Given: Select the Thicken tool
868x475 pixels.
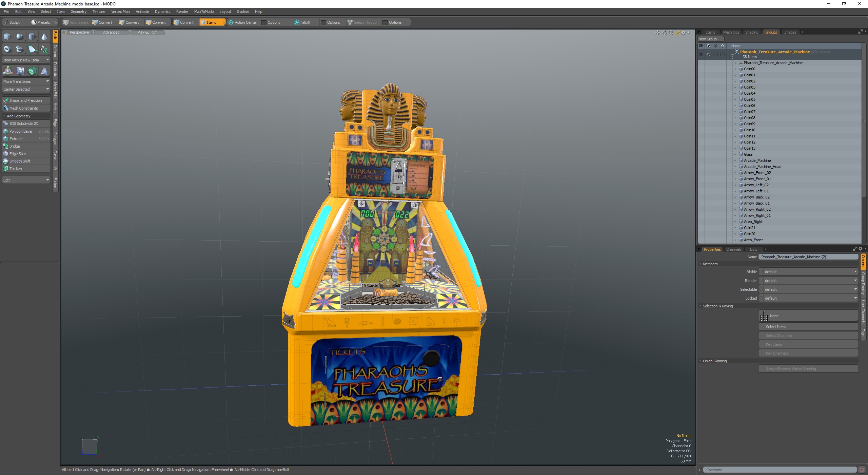Looking at the screenshot, I should coord(26,169).
